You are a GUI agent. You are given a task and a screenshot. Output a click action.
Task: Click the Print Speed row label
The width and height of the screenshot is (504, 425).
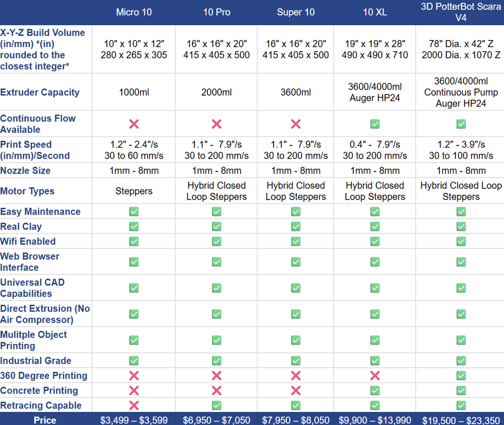(x=35, y=150)
